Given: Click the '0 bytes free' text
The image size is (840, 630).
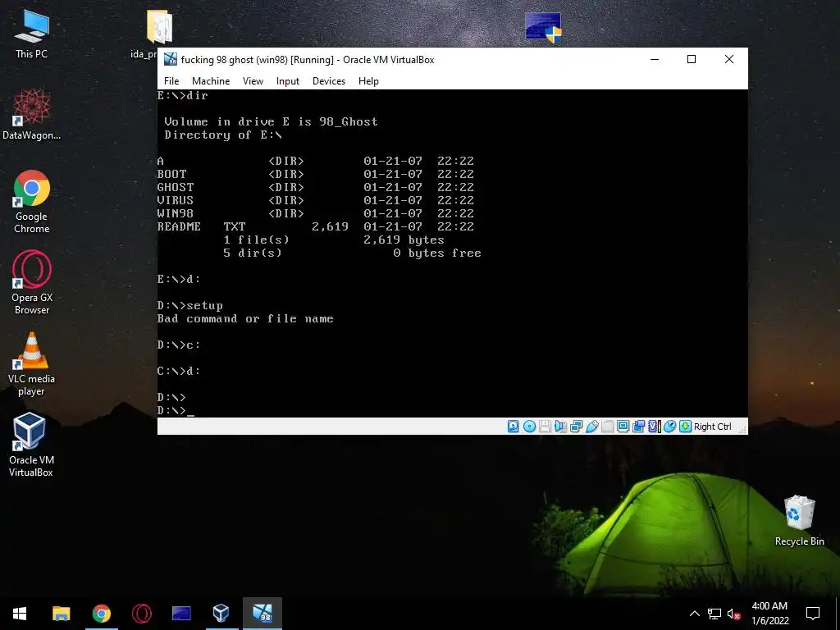Looking at the screenshot, I should click(x=437, y=253).
